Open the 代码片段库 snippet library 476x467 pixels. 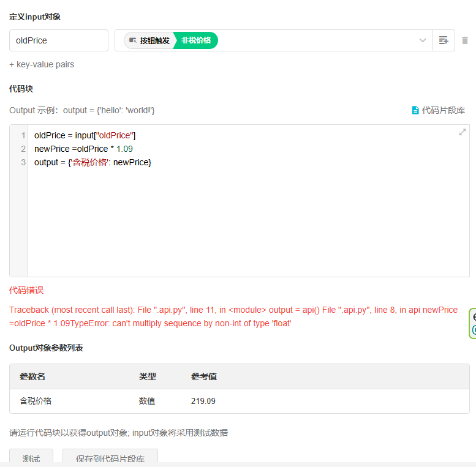coord(439,110)
